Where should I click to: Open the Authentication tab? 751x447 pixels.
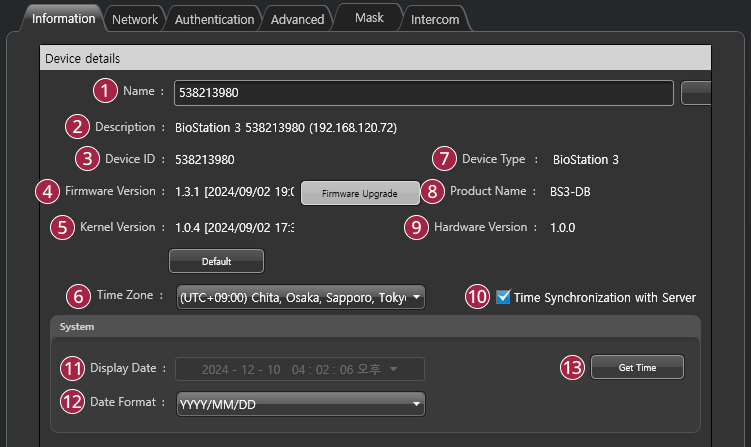tap(212, 19)
